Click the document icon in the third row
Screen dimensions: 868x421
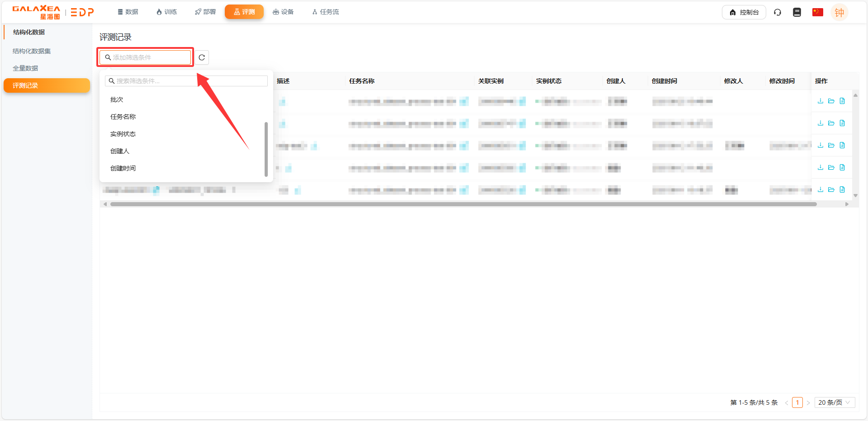(x=842, y=145)
